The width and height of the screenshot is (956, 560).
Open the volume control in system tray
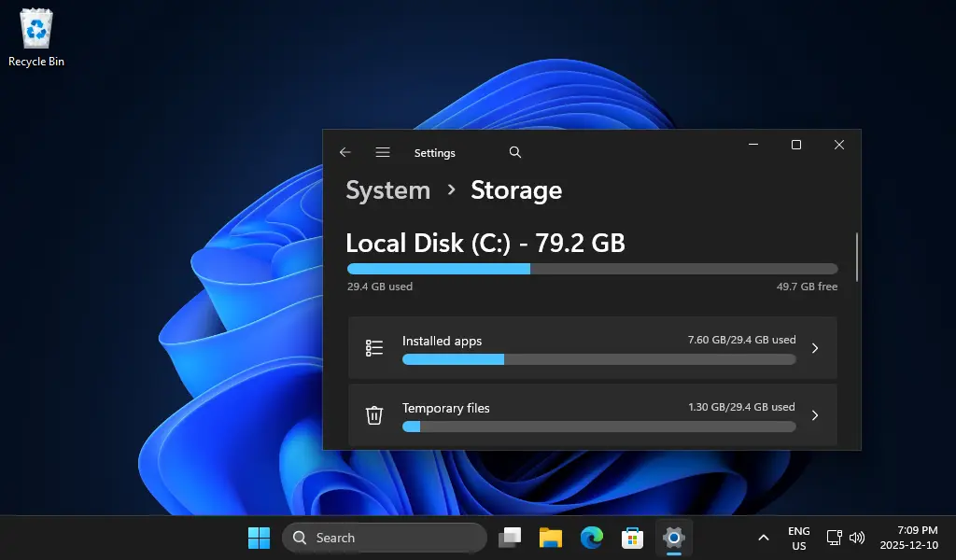click(857, 538)
